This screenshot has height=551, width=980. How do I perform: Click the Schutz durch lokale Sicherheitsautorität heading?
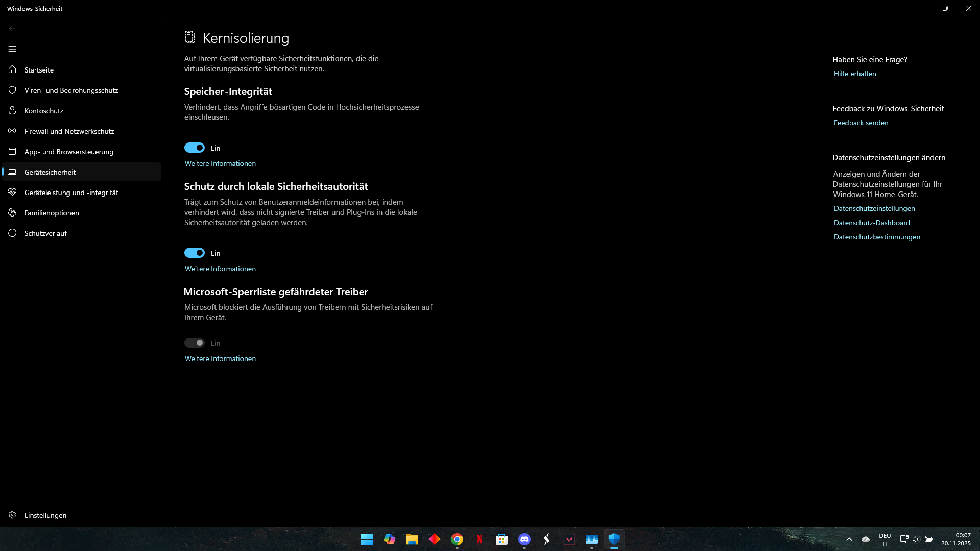pyautogui.click(x=276, y=186)
